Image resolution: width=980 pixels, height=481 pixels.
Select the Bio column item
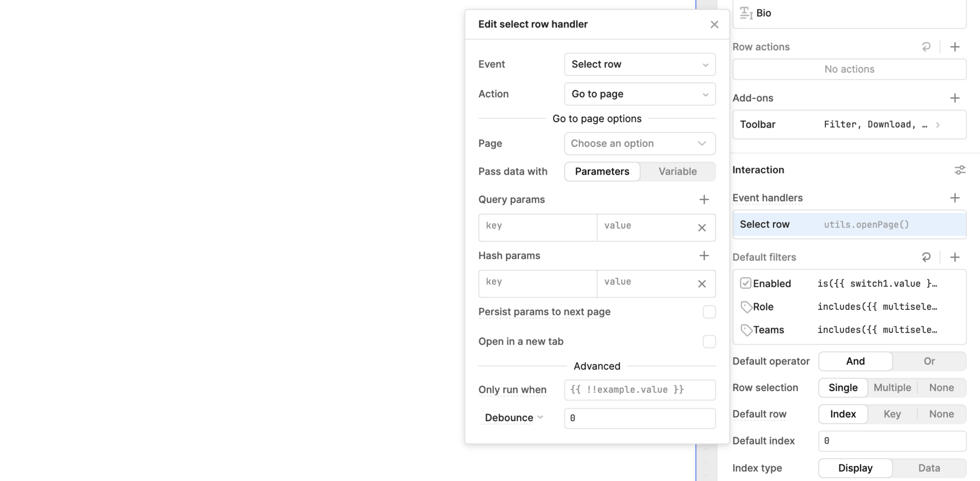pyautogui.click(x=849, y=13)
